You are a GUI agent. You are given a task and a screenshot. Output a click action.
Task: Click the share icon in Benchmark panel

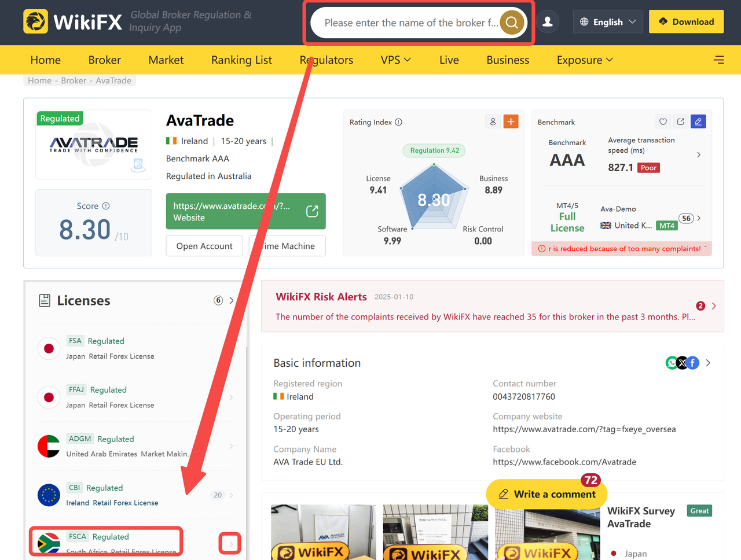pos(681,121)
